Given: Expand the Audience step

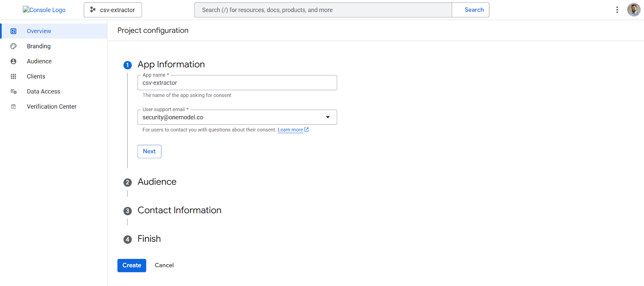Looking at the screenshot, I should 157,182.
